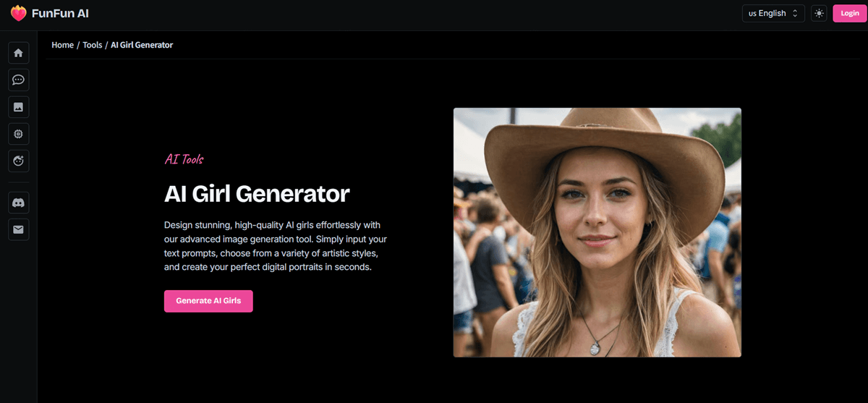
Task: Open the cowboy hat woman preview image
Action: tap(597, 232)
